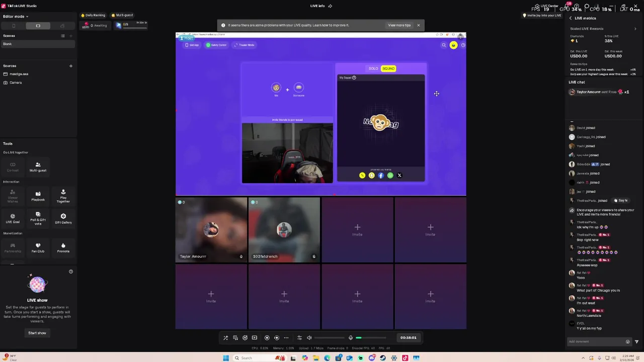The image size is (644, 362).
Task: Toggle 103fatdrench guest microphone
Action: [x=314, y=256]
